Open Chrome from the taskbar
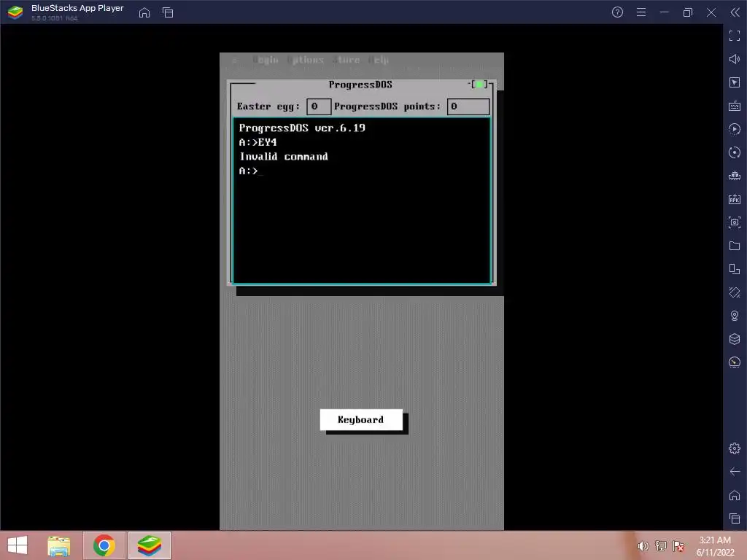Screen dimensions: 747x560 click(x=104, y=545)
